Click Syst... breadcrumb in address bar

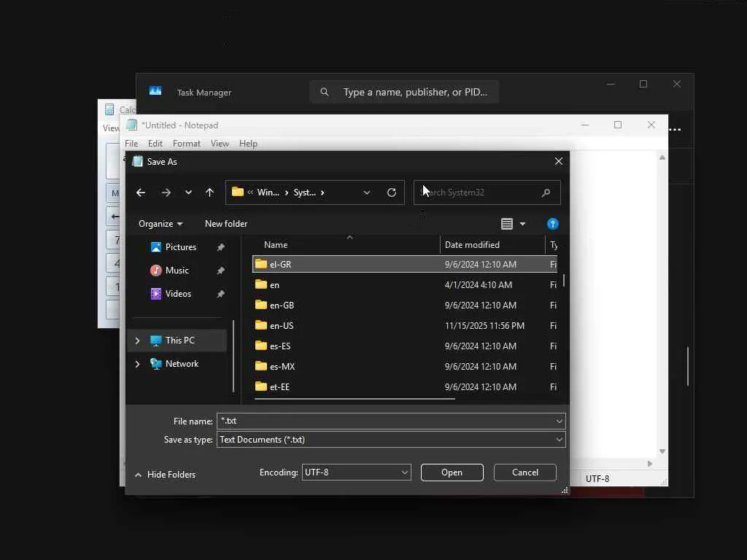tap(305, 192)
